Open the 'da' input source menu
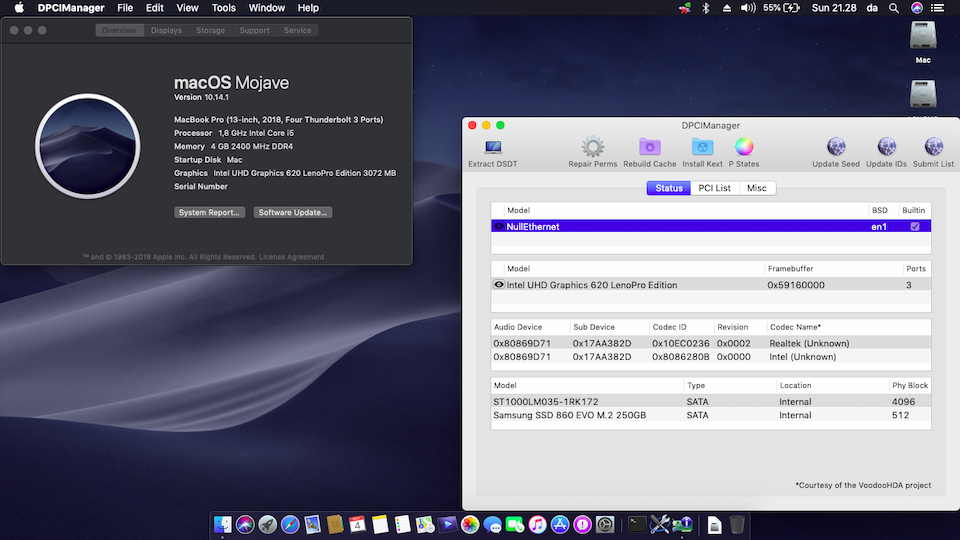Image resolution: width=960 pixels, height=540 pixels. pyautogui.click(x=872, y=8)
